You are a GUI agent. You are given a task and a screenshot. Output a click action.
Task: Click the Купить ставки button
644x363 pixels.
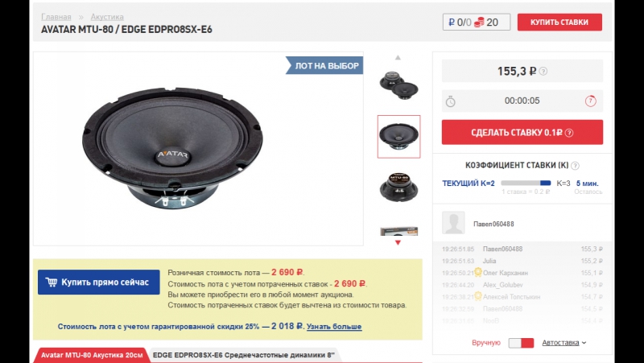point(559,23)
